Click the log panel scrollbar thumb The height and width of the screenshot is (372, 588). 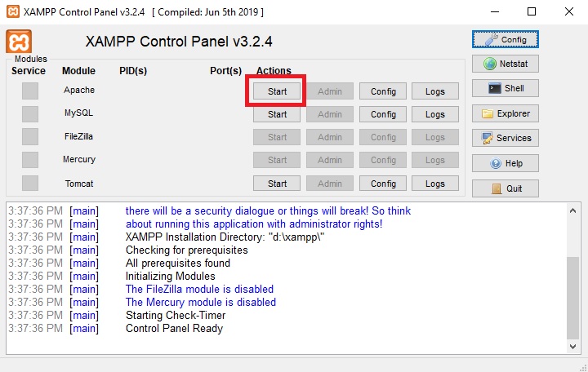pyautogui.click(x=572, y=298)
